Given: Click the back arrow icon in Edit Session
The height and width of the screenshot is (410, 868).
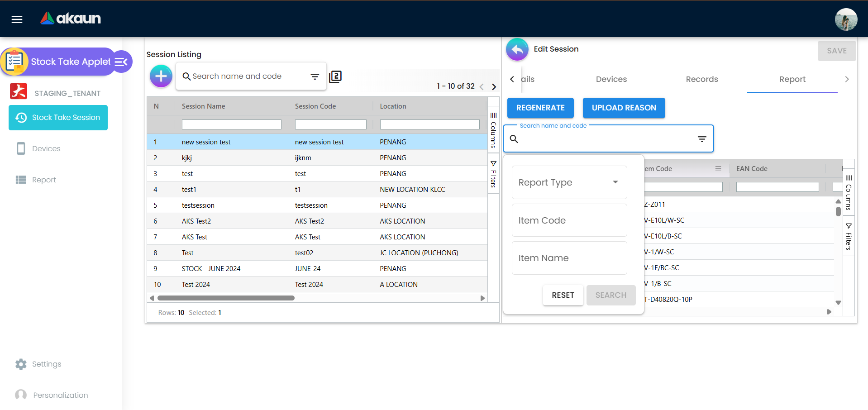Looking at the screenshot, I should (x=517, y=49).
